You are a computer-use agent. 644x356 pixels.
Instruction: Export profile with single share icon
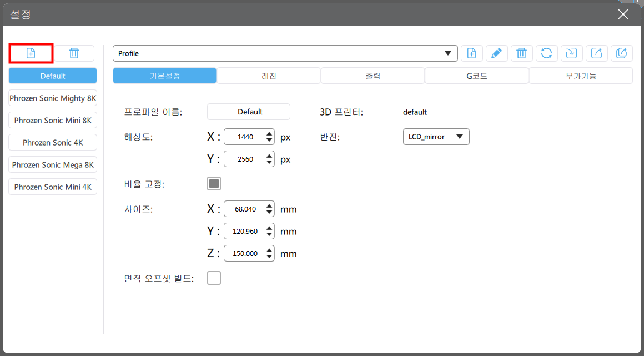click(x=597, y=53)
